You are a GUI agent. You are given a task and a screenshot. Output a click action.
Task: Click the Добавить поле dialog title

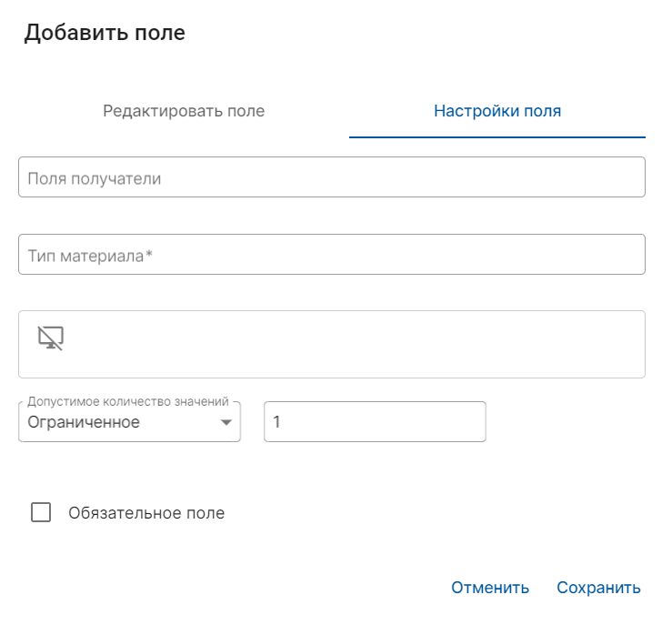[x=105, y=33]
